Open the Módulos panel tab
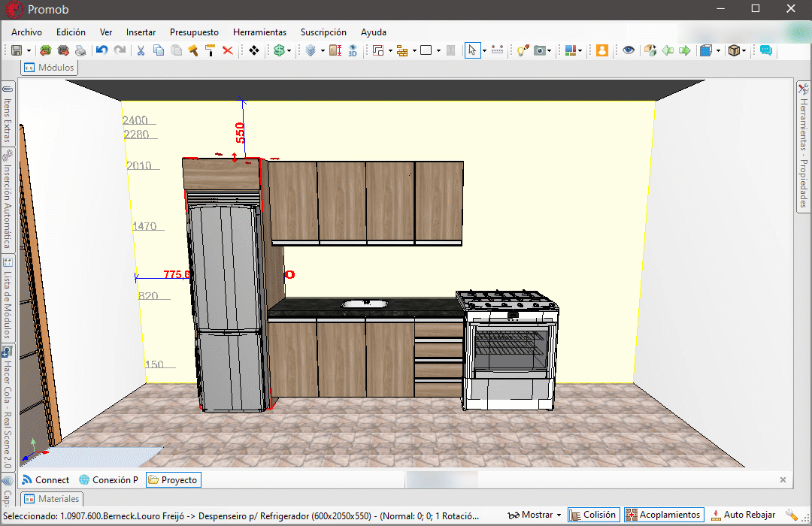 pyautogui.click(x=50, y=68)
